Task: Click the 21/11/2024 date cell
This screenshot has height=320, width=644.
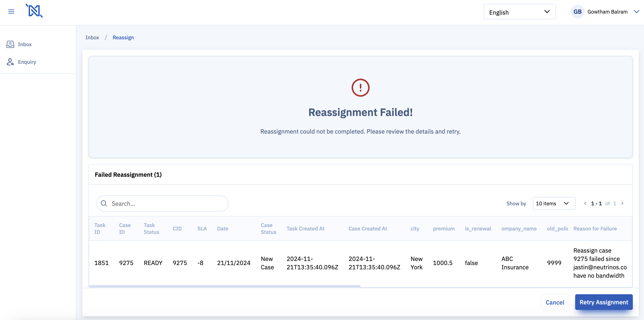Action: (x=233, y=263)
